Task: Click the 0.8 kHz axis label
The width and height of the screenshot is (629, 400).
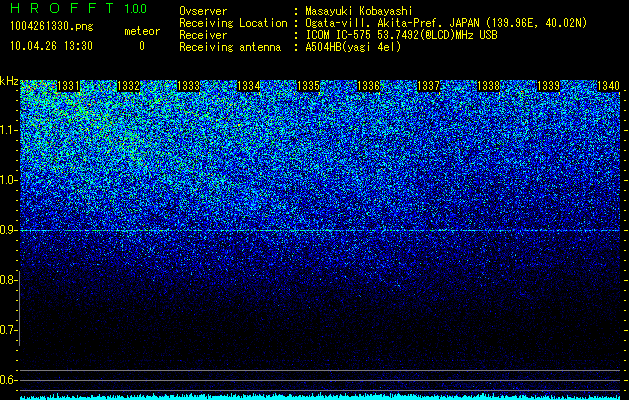Action: [x=8, y=280]
